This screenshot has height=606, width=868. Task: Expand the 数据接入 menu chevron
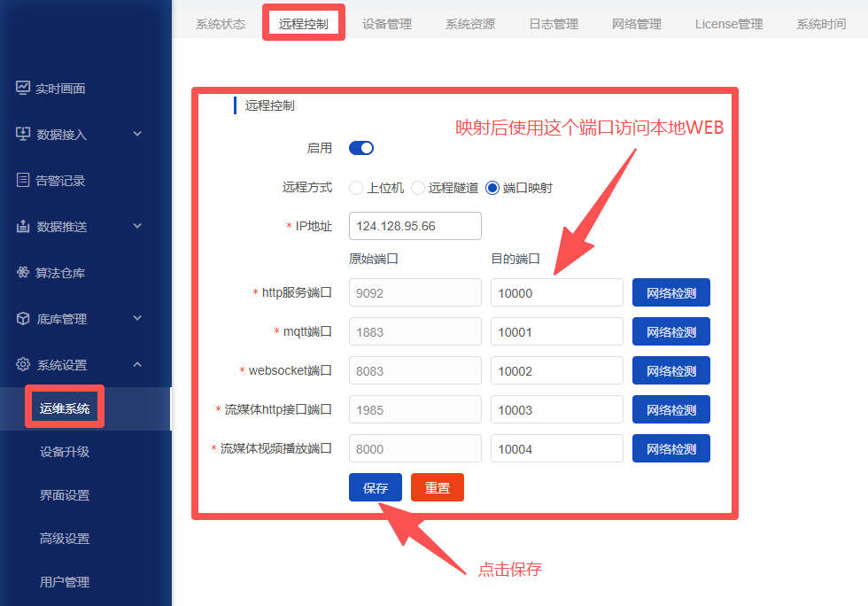tap(137, 135)
